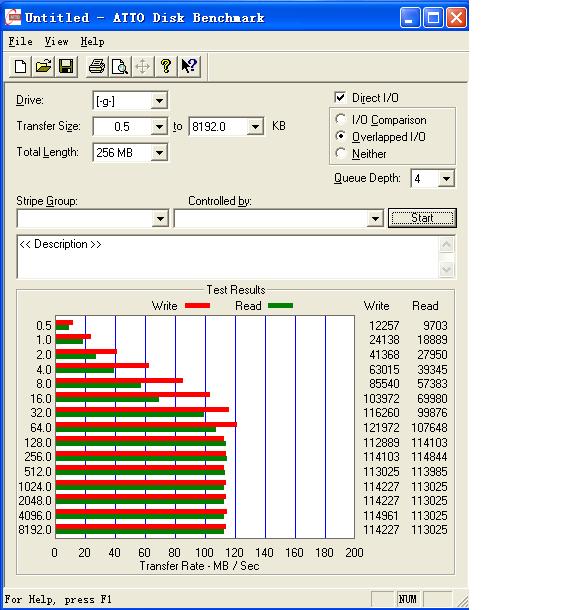570x610 pixels.
Task: Start the disk benchmark
Action: point(422,218)
